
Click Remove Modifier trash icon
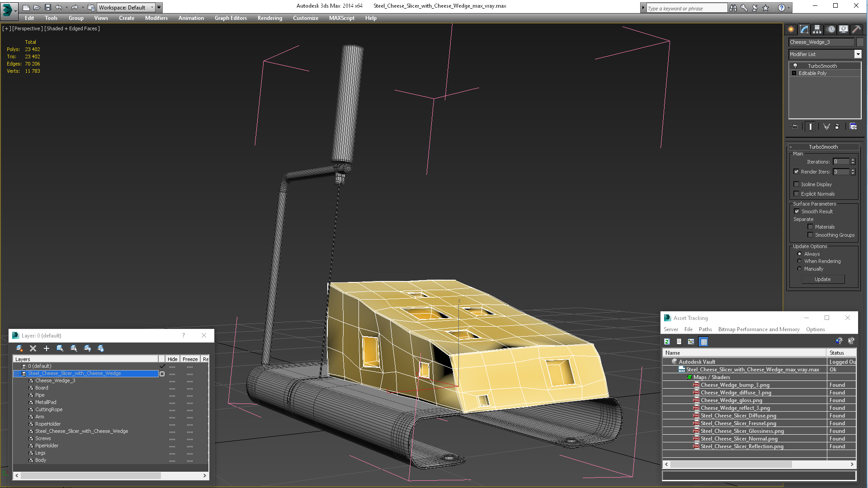(837, 127)
